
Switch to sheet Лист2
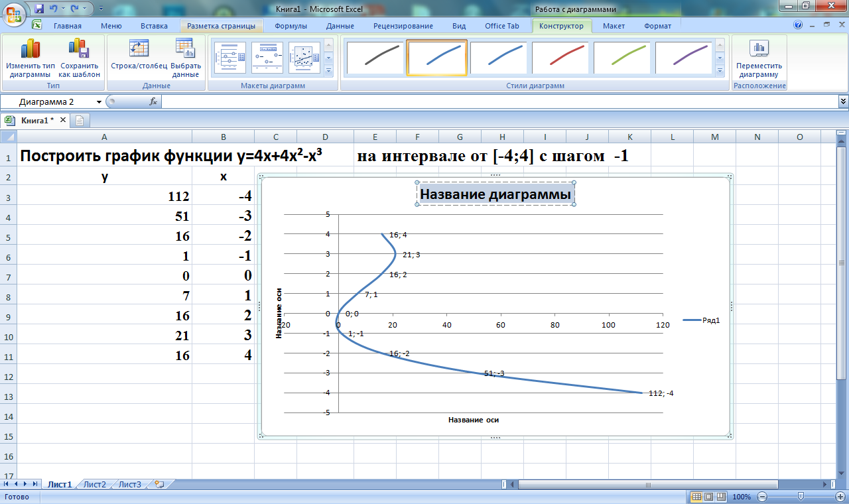pos(94,485)
